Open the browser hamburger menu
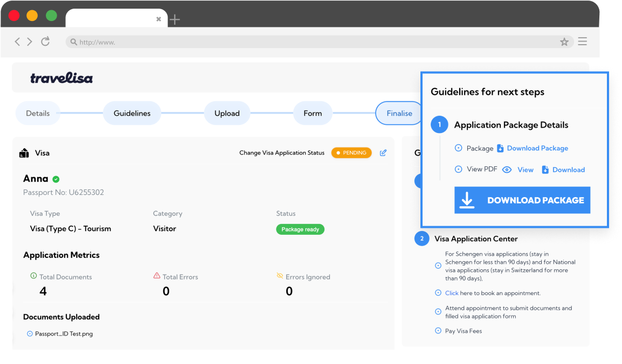 point(582,41)
